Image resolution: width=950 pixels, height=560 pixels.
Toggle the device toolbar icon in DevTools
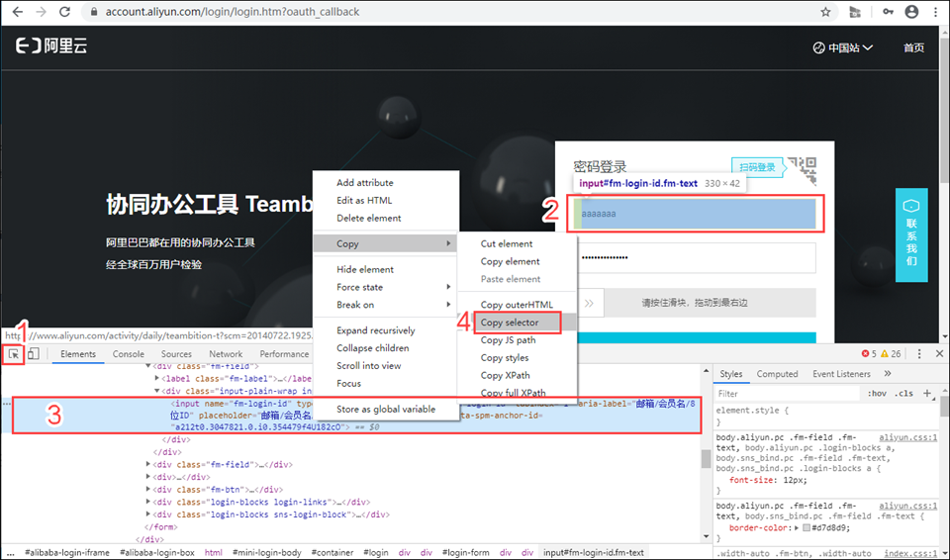[34, 354]
